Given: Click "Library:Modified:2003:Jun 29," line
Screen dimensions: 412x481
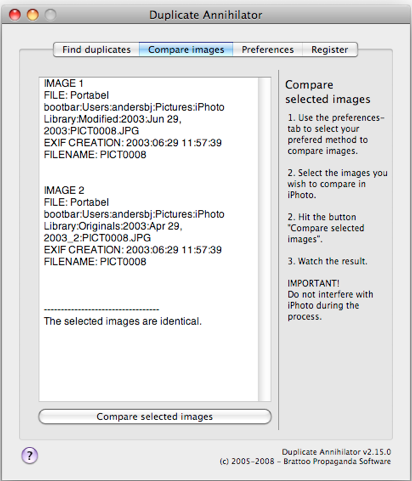Looking at the screenshot, I should pos(113,119).
